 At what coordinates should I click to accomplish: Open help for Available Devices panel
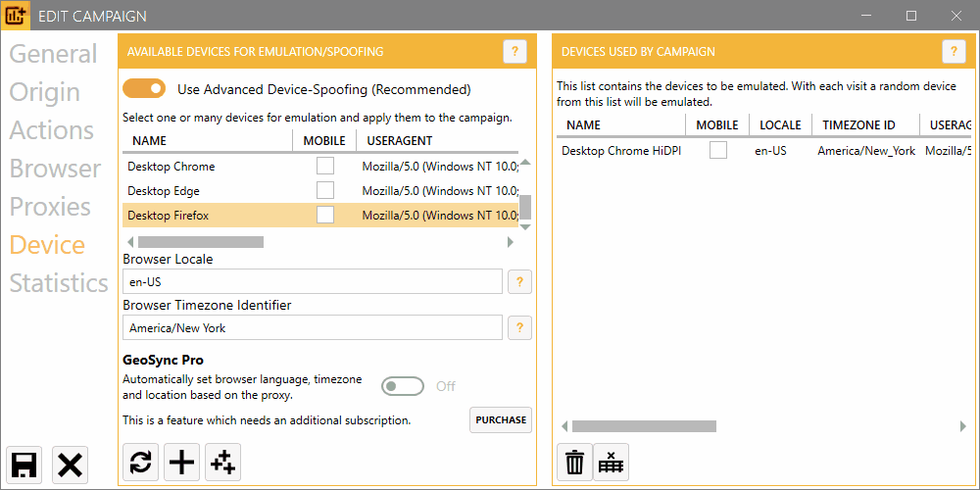tap(514, 52)
